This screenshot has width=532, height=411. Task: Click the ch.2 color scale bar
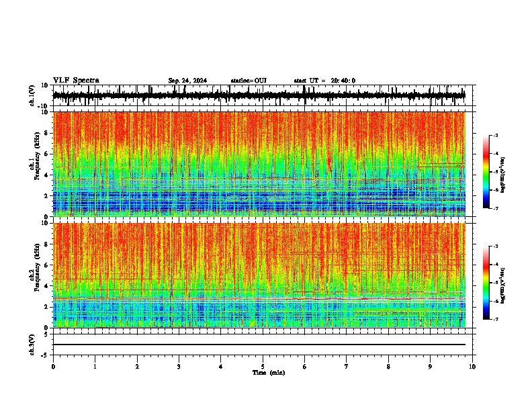pyautogui.click(x=486, y=283)
